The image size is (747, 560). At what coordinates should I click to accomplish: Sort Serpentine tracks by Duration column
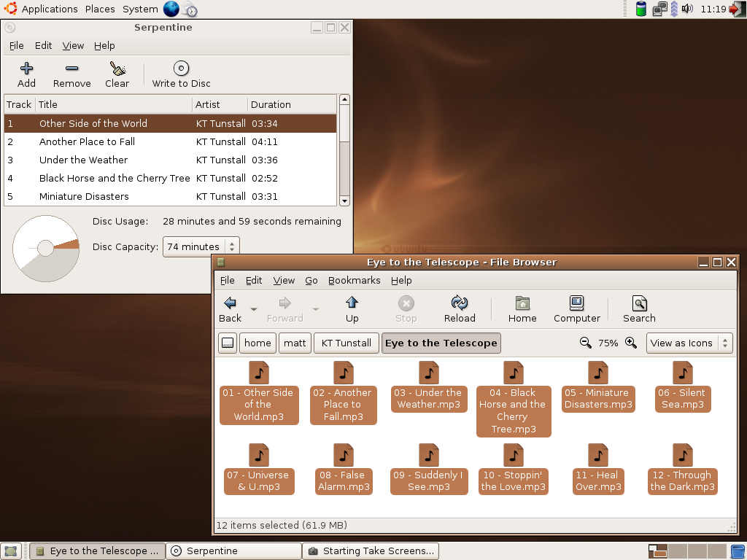292,104
